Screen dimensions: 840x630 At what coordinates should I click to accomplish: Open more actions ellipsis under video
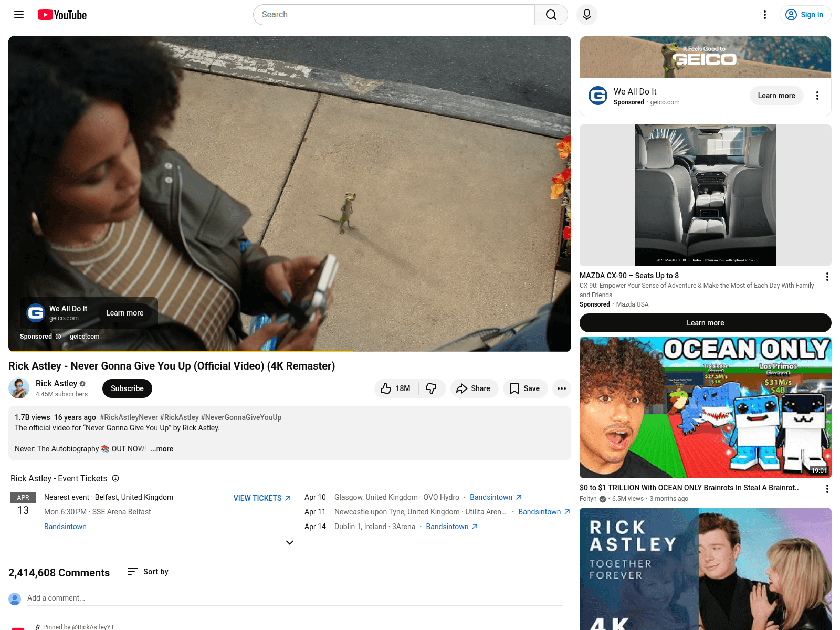click(562, 388)
